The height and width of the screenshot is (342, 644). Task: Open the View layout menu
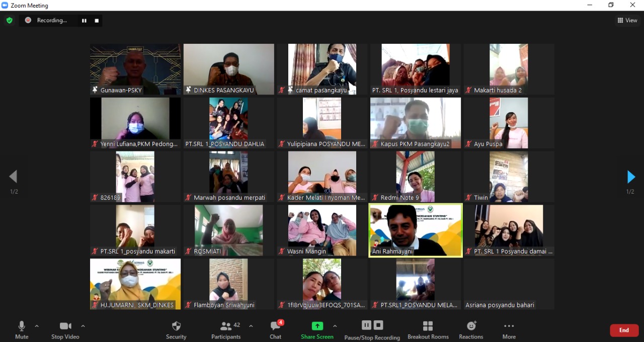pos(627,21)
